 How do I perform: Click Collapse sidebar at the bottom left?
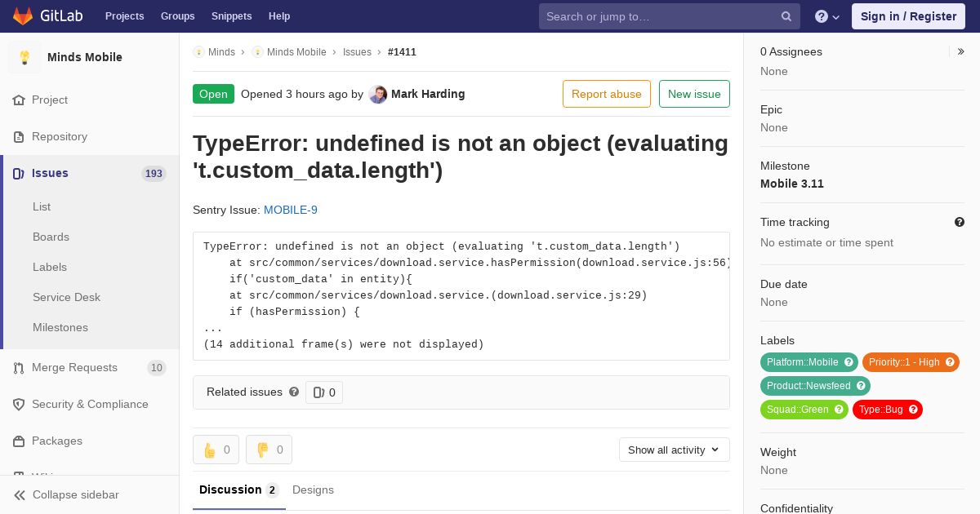[x=67, y=494]
